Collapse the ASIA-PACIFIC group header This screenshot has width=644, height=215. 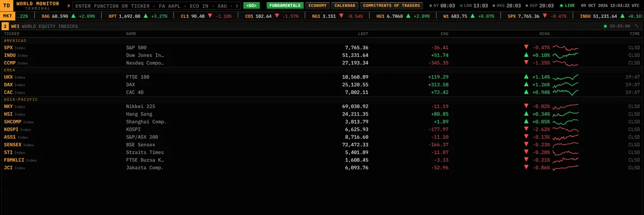pyautogui.click(x=322, y=99)
